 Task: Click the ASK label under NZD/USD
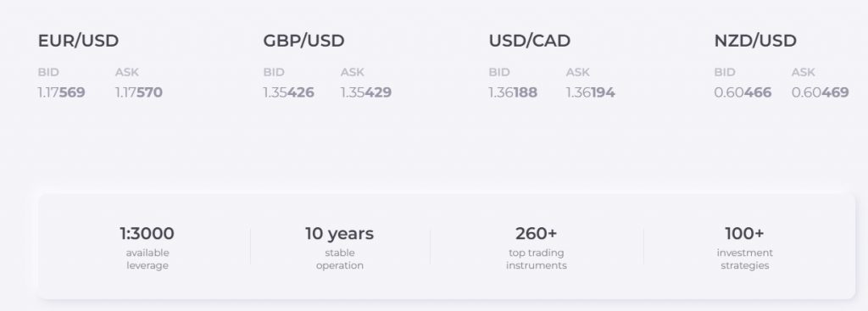coord(804,72)
